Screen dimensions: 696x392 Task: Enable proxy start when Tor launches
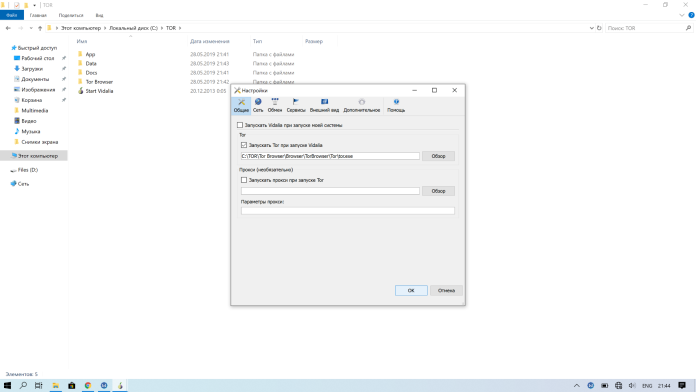click(x=244, y=180)
